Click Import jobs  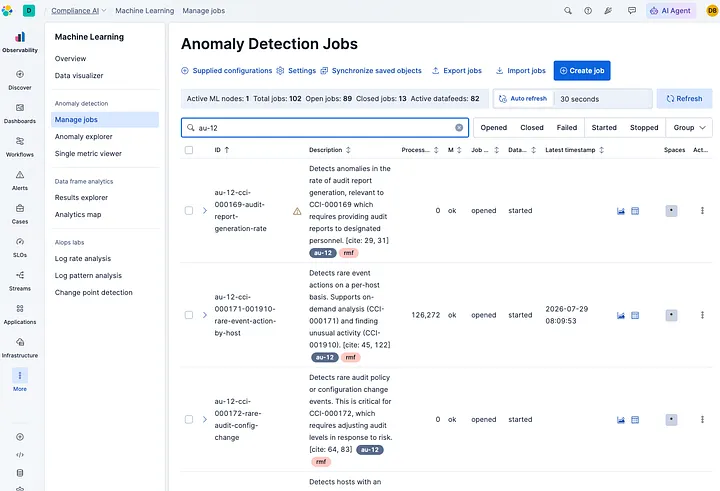pyautogui.click(x=521, y=71)
